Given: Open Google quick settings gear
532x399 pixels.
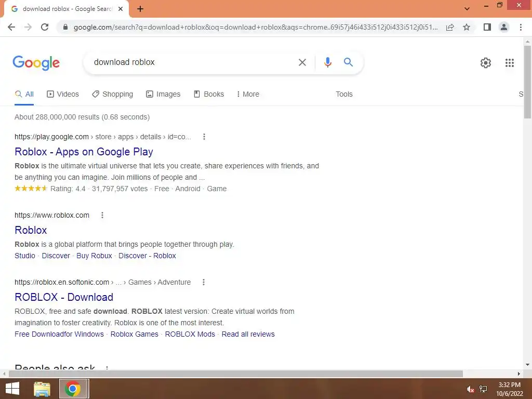Looking at the screenshot, I should click(486, 63).
